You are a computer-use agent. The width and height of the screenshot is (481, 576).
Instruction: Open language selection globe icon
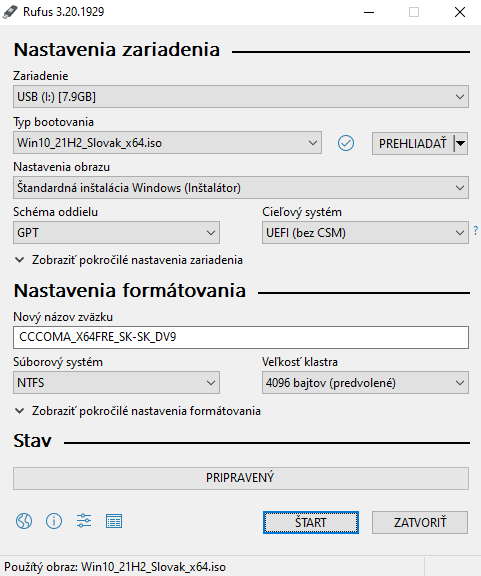point(24,521)
